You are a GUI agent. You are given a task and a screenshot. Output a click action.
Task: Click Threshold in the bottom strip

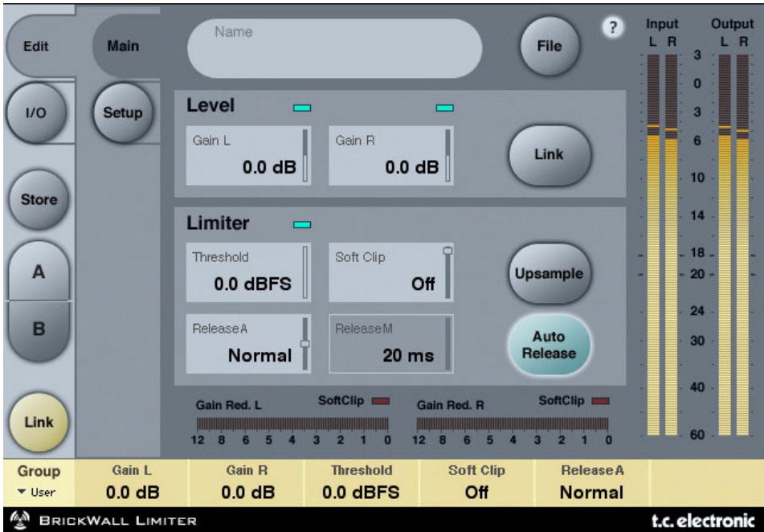[361, 482]
